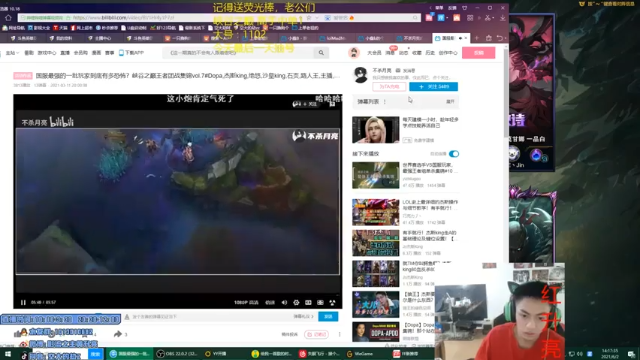The width and height of the screenshot is (640, 360).
Task: Open the OBS taskbar item
Action: [x=178, y=354]
